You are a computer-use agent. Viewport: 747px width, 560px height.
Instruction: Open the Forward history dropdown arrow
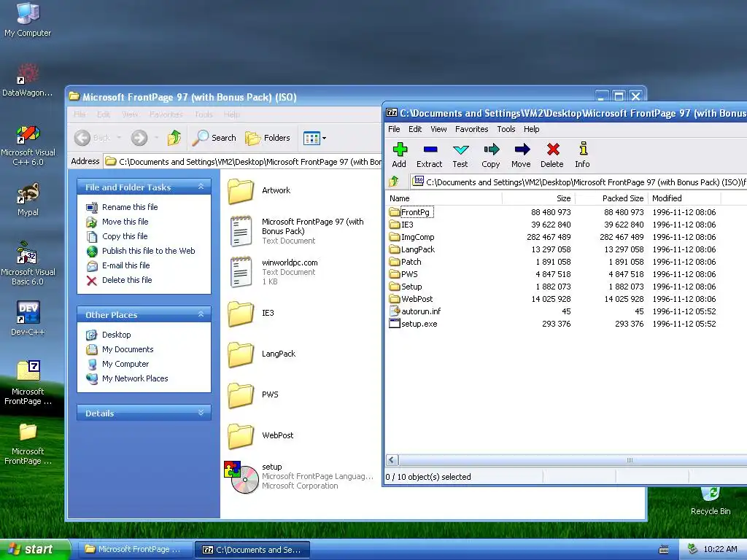[x=156, y=138]
